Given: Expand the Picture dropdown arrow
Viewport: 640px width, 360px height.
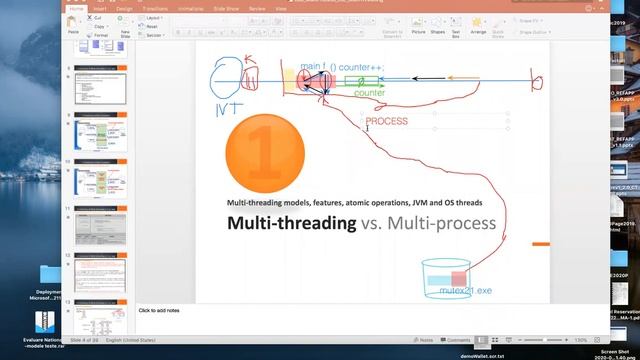Looking at the screenshot, I should coord(426,22).
